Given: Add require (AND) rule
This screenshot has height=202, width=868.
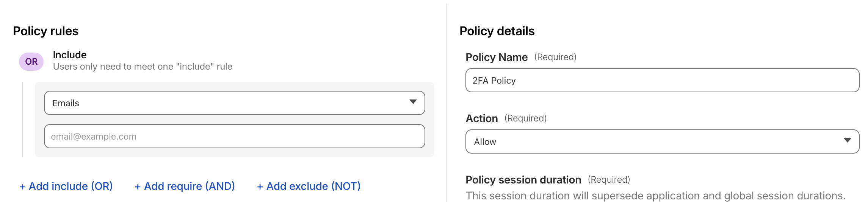Looking at the screenshot, I should [x=190, y=186].
